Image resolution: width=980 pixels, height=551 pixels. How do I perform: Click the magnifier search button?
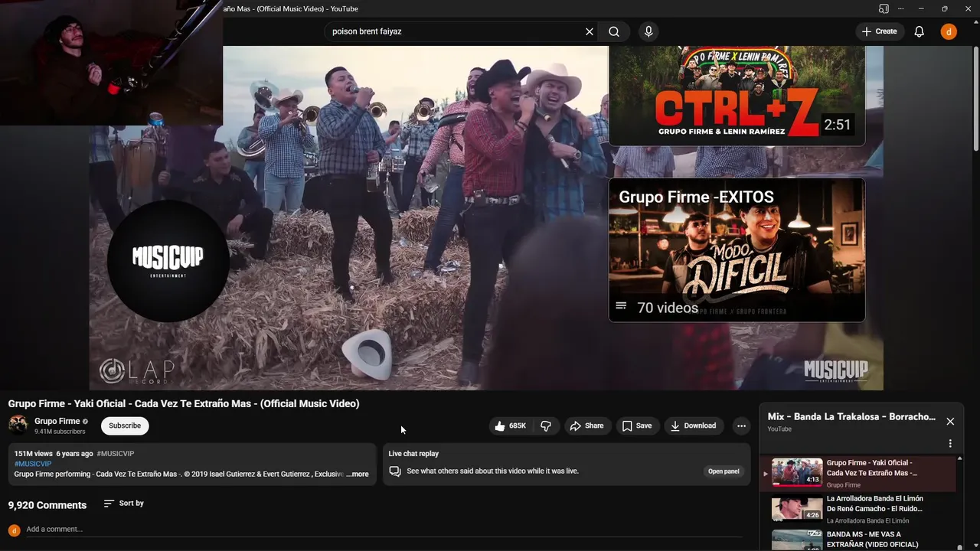614,31
